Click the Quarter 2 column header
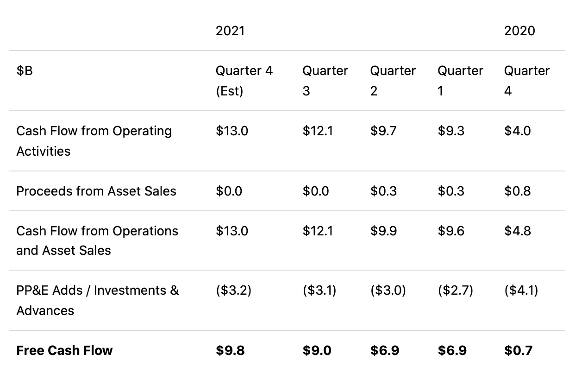588x392 pixels. [393, 81]
